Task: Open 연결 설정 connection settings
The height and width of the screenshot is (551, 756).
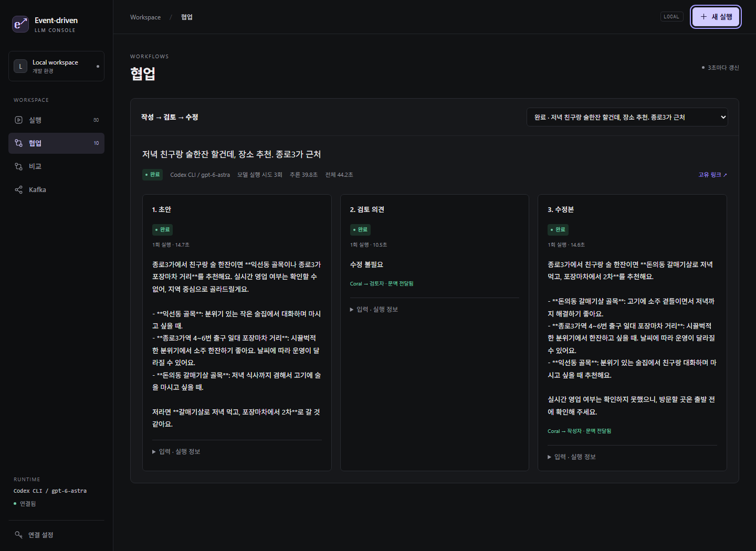Action: (56, 535)
